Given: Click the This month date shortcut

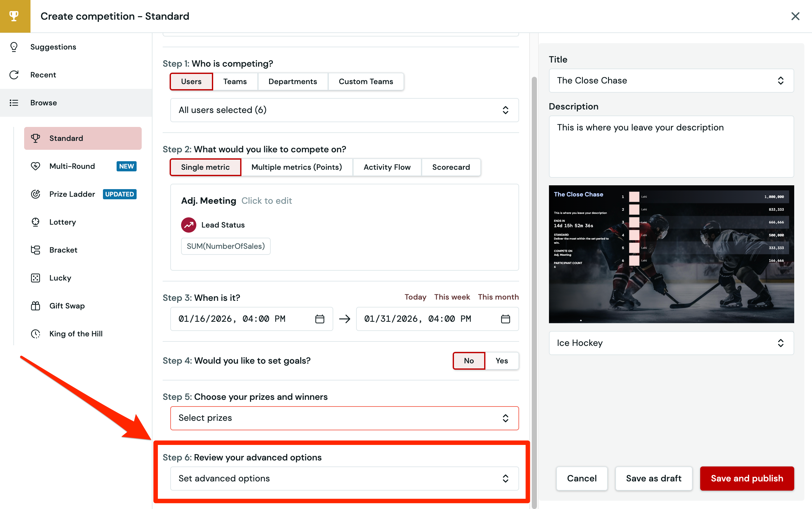Looking at the screenshot, I should click(x=498, y=297).
